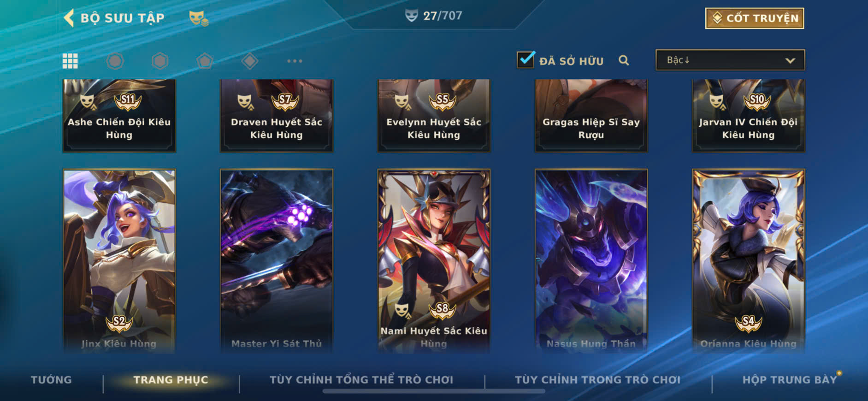Expand the Bậc sort dropdown
Image resolution: width=868 pixels, height=401 pixels.
tap(730, 60)
